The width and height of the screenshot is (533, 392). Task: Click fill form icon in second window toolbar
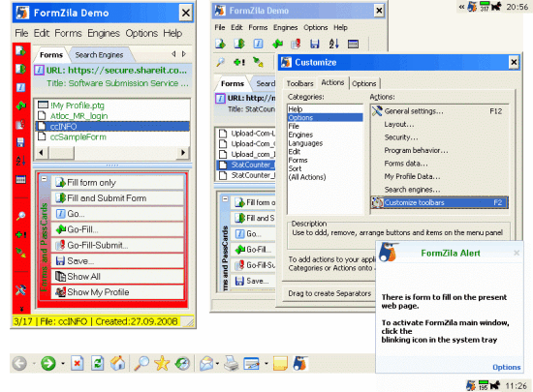point(220,44)
